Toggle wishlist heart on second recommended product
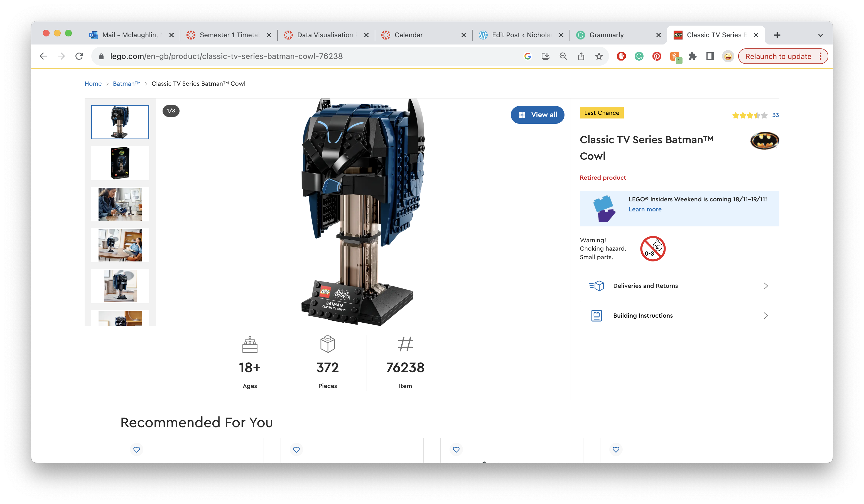 tap(296, 449)
